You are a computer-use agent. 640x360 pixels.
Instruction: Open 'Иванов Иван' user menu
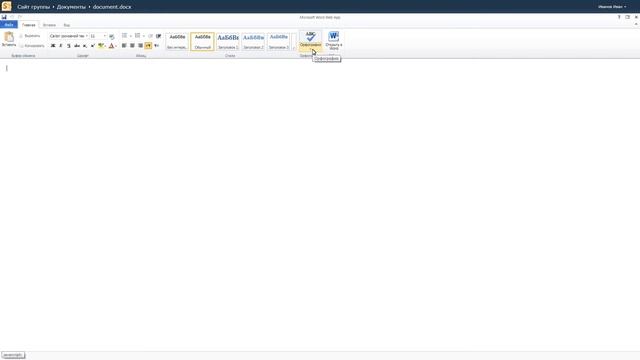point(612,7)
